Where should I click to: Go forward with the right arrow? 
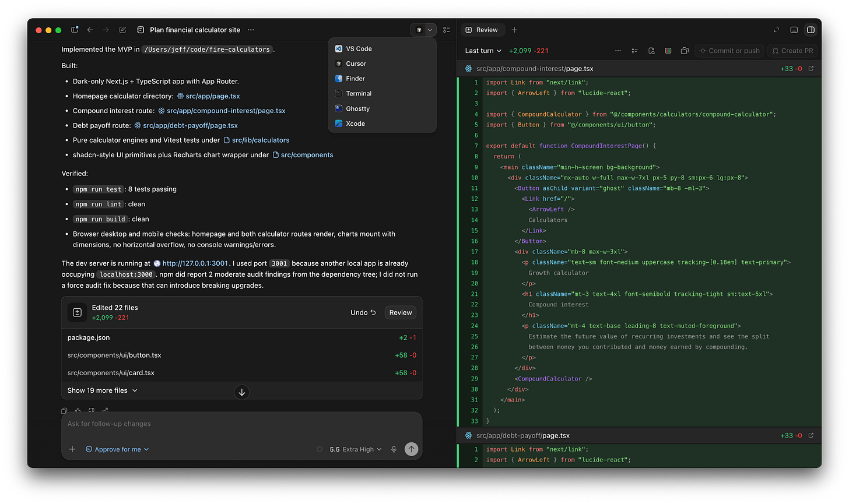106,30
